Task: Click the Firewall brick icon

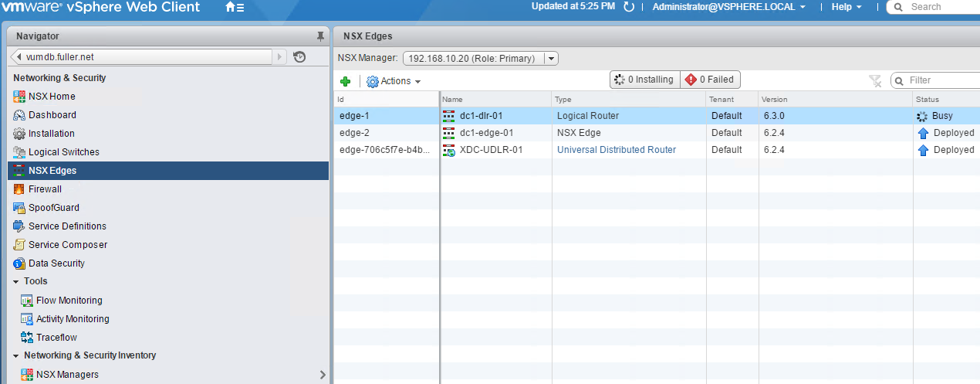Action: click(x=19, y=189)
